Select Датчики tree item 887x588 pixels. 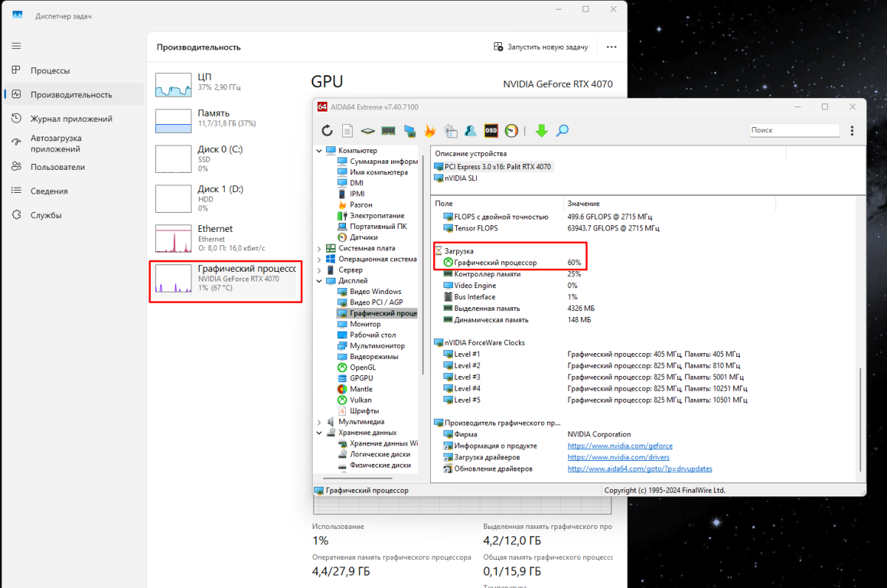[358, 237]
